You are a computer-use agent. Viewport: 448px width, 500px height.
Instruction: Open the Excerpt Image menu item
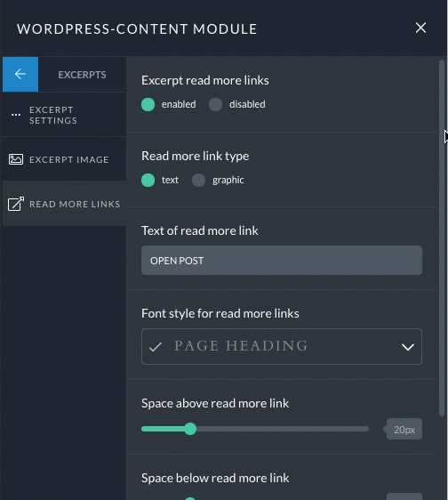coord(64,159)
